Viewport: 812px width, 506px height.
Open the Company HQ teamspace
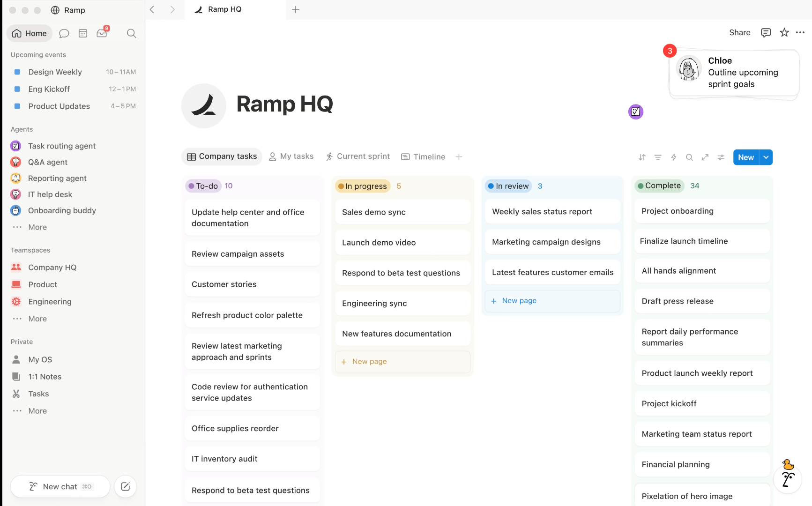tap(44, 268)
